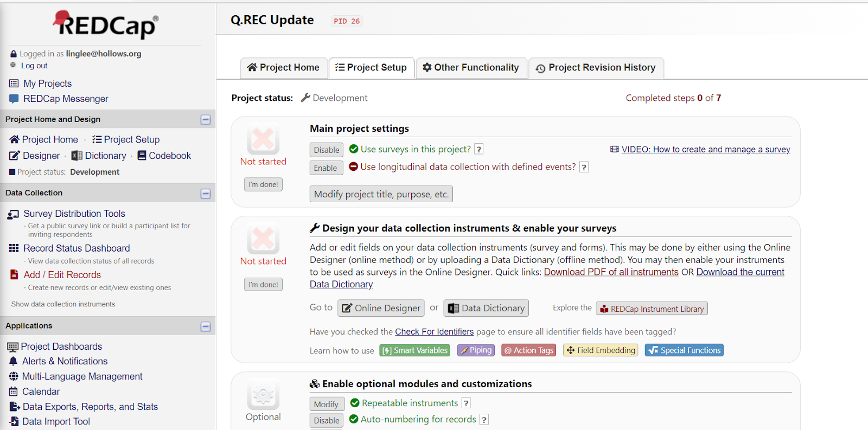Click Modify project title, purpose, etc. button
Image resolution: width=868 pixels, height=430 pixels.
click(381, 194)
